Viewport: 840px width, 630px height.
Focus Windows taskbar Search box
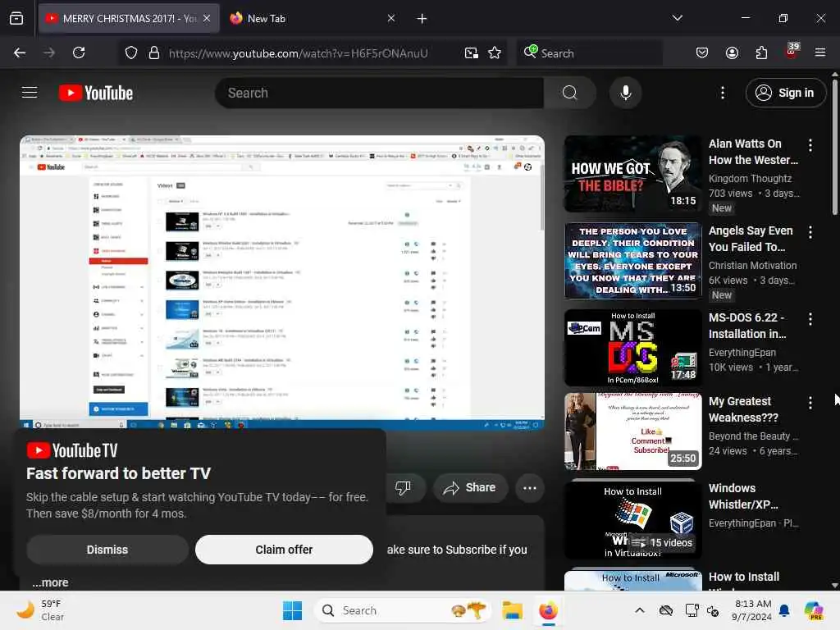click(x=402, y=610)
